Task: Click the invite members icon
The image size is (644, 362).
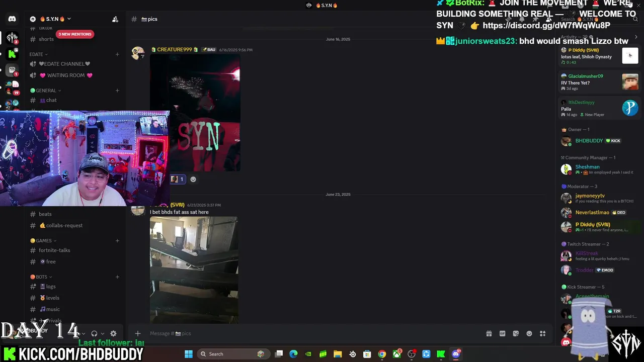Action: tap(115, 19)
